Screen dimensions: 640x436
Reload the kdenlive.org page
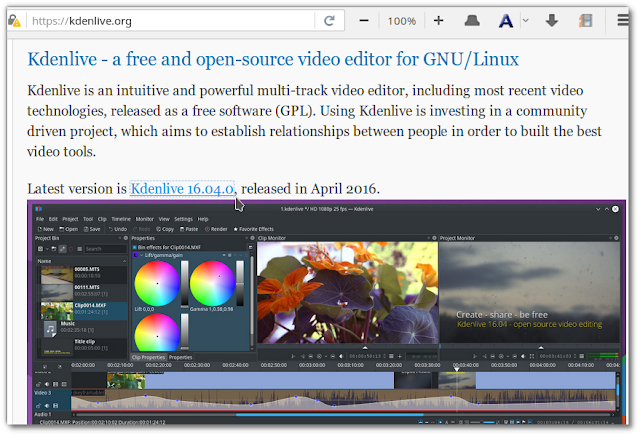[x=329, y=20]
